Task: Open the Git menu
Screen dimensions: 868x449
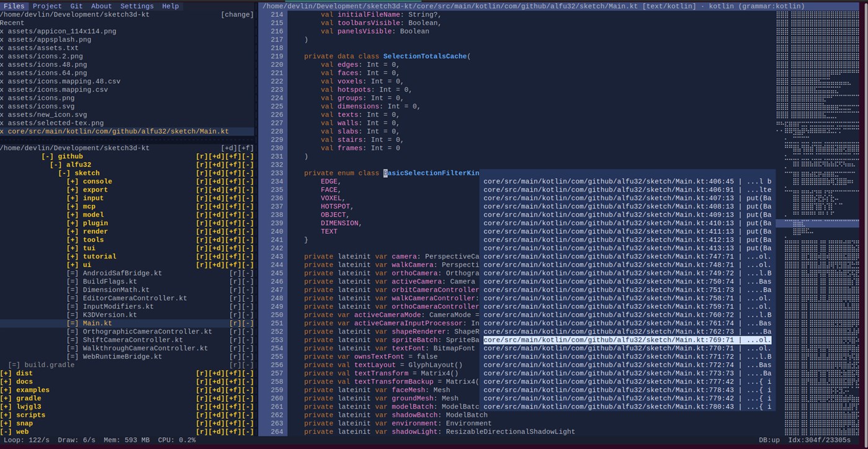Action: 76,6
